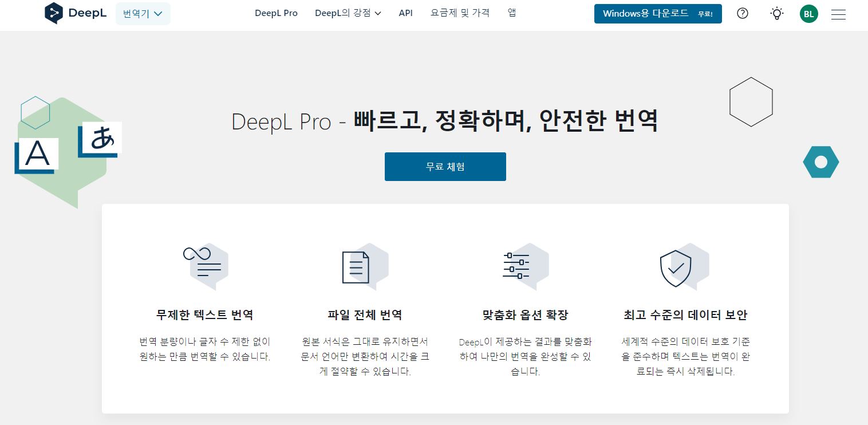The width and height of the screenshot is (868, 425).
Task: Select the 앱 navigation item
Action: click(x=511, y=13)
